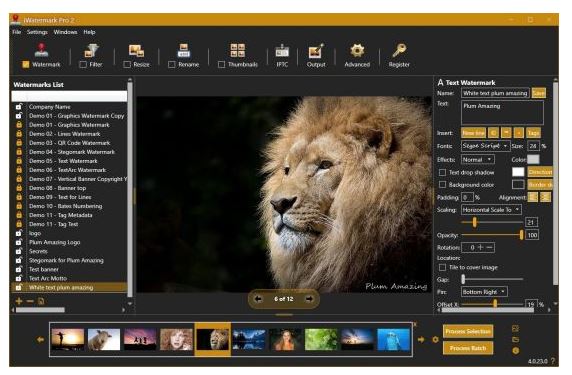Click the Name input field
The height and width of the screenshot is (375, 572).
click(495, 93)
